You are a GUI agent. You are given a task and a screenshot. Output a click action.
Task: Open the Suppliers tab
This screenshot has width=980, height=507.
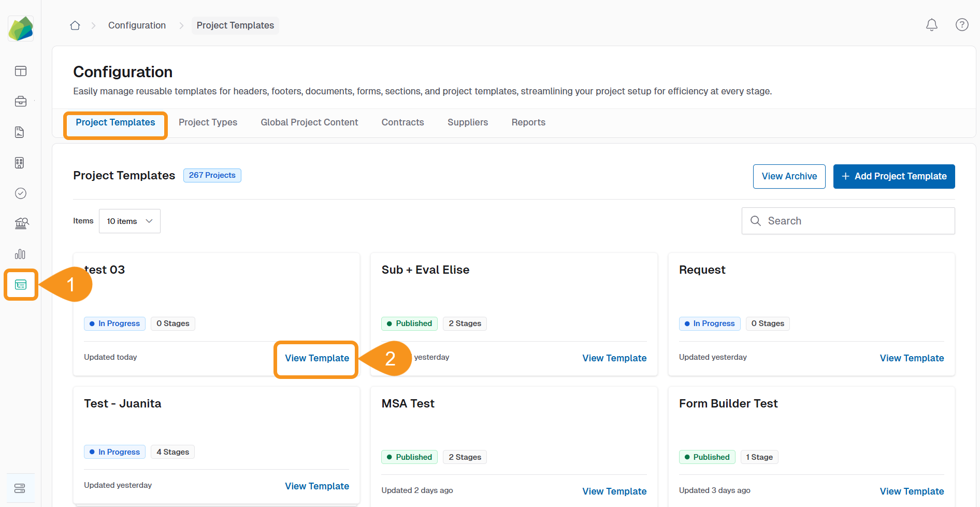(x=467, y=122)
